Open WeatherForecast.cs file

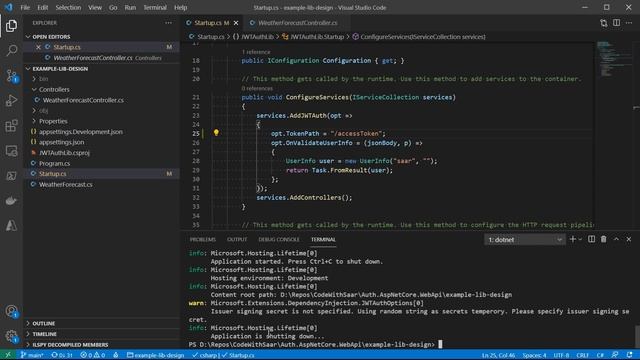click(65, 184)
